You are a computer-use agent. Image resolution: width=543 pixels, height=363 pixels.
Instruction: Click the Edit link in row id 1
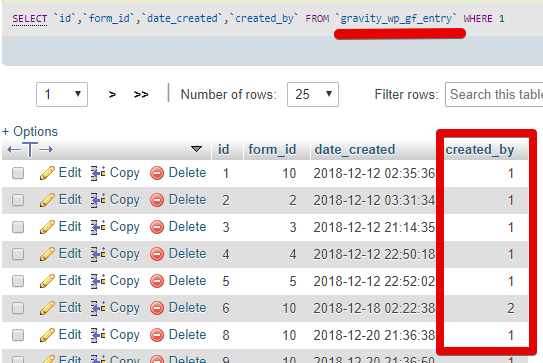coord(70,172)
